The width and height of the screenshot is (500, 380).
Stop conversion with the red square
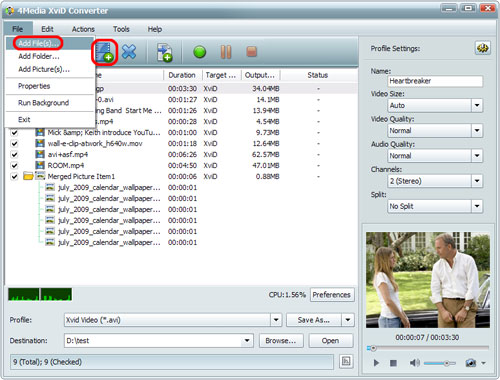(x=252, y=52)
